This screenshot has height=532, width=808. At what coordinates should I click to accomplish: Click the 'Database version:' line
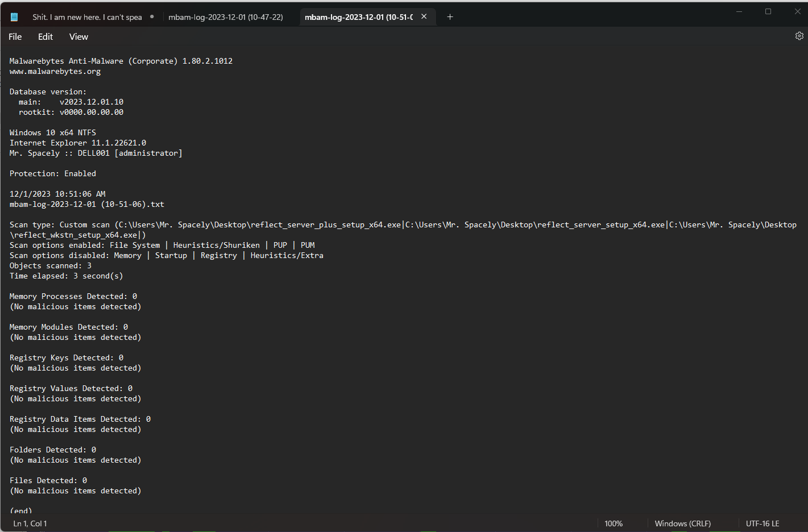click(x=48, y=92)
